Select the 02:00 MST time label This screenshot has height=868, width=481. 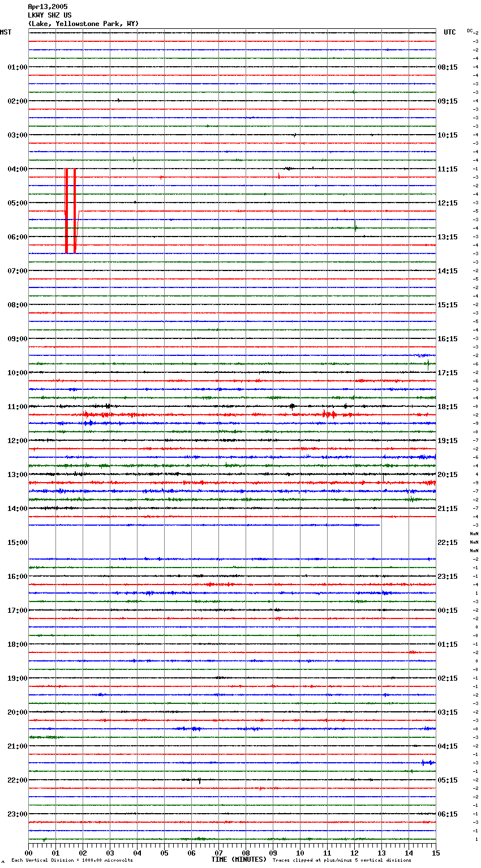[18, 101]
